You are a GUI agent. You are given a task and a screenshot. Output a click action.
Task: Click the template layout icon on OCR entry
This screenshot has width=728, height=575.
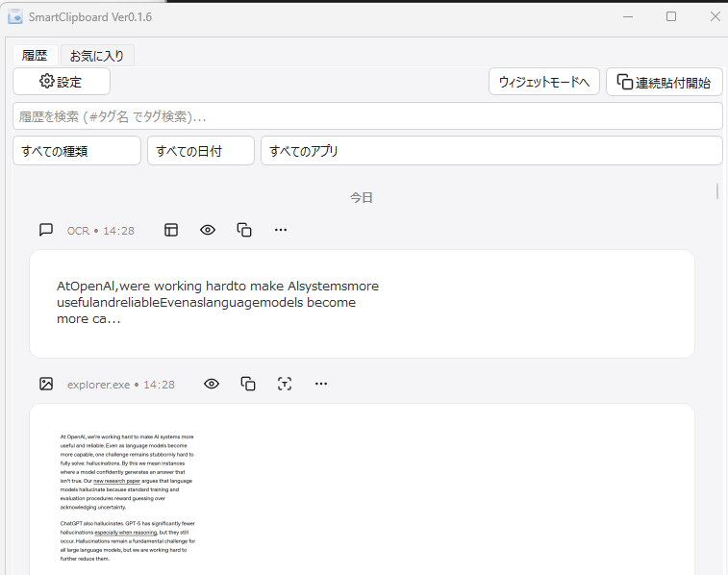coord(171,230)
